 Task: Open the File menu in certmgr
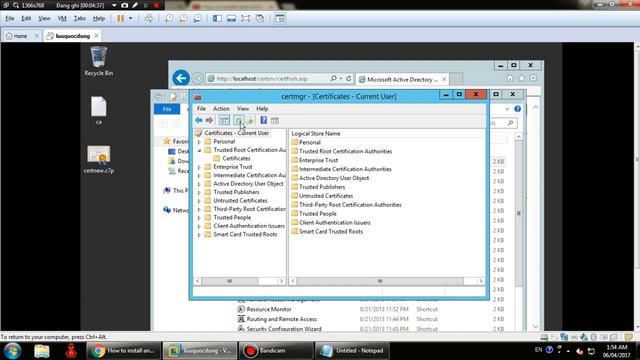(201, 109)
